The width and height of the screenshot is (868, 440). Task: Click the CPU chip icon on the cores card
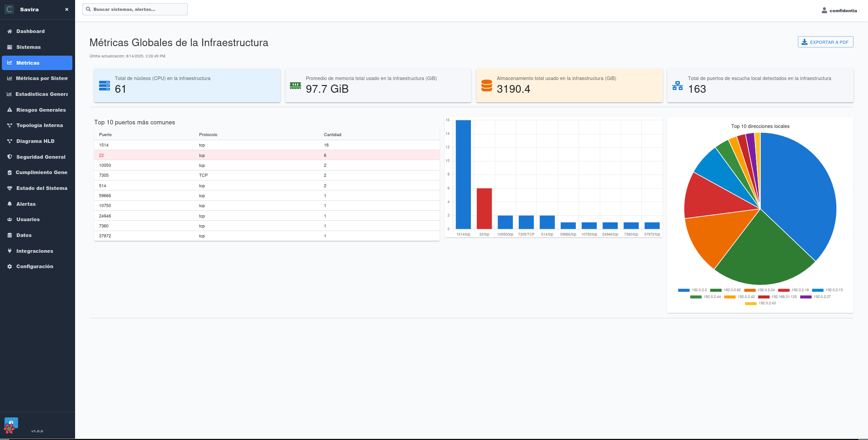(104, 85)
